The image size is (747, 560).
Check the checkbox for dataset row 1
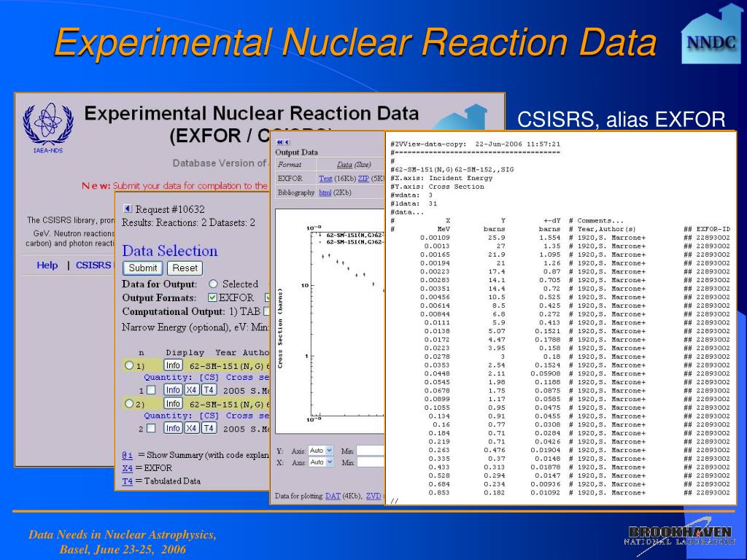coord(151,390)
